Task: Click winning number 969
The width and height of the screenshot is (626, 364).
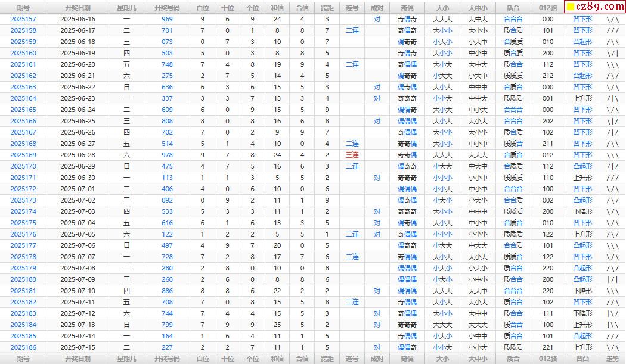Action: (167, 19)
